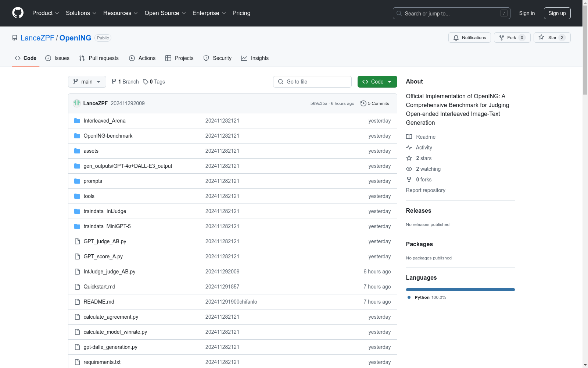Go to the Security tab
The height and width of the screenshot is (368, 588).
click(218, 58)
